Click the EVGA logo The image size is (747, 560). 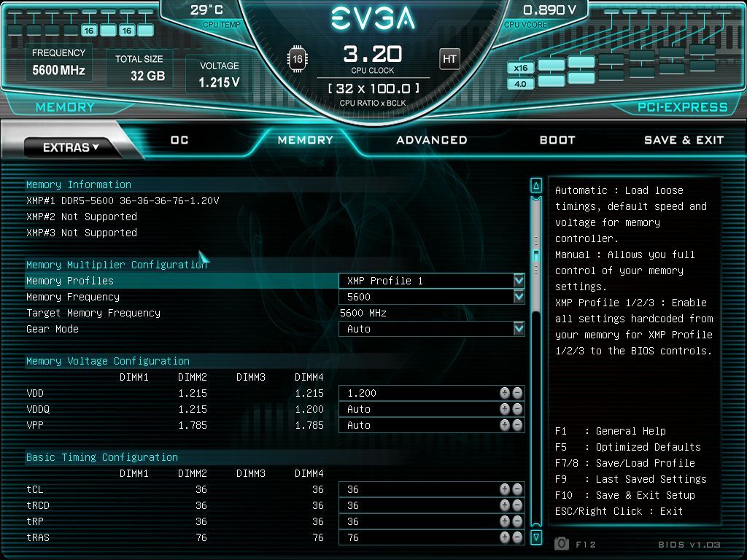[x=373, y=19]
